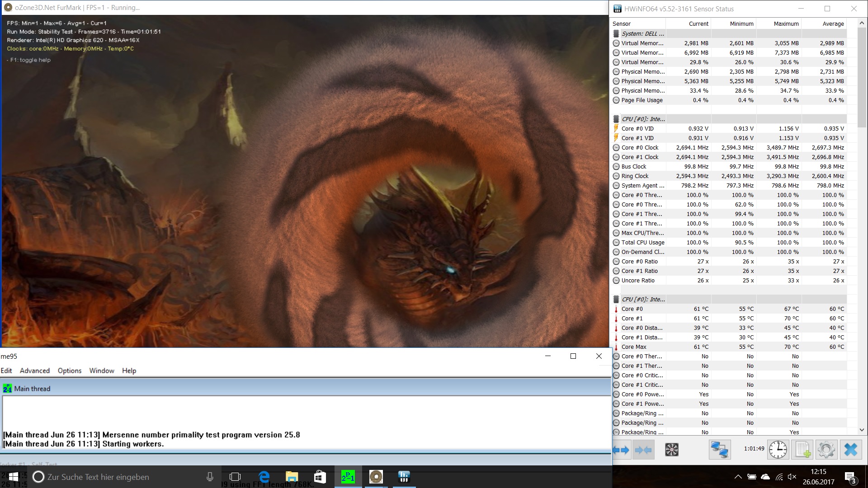Open the Window menu in Prime95

click(102, 371)
